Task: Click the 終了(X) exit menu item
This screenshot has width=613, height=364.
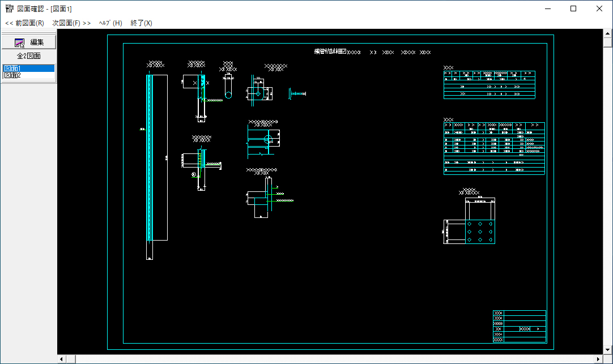Action: pyautogui.click(x=141, y=23)
